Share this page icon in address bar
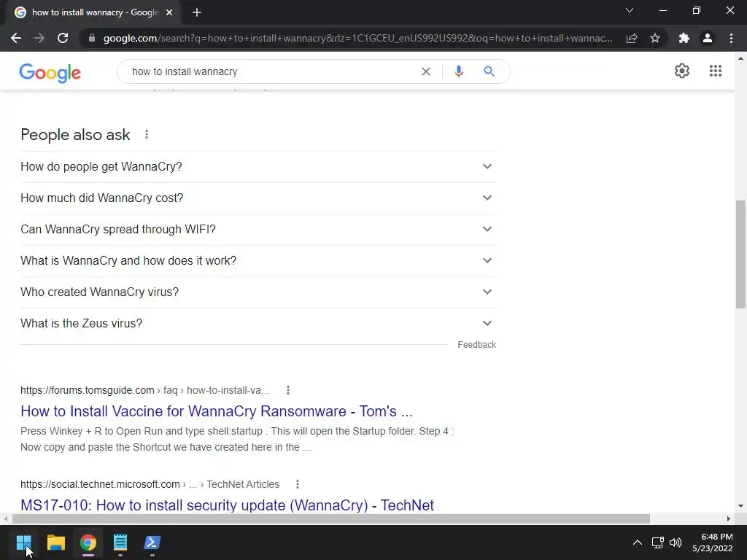Screen dimensions: 747x560 632,38
